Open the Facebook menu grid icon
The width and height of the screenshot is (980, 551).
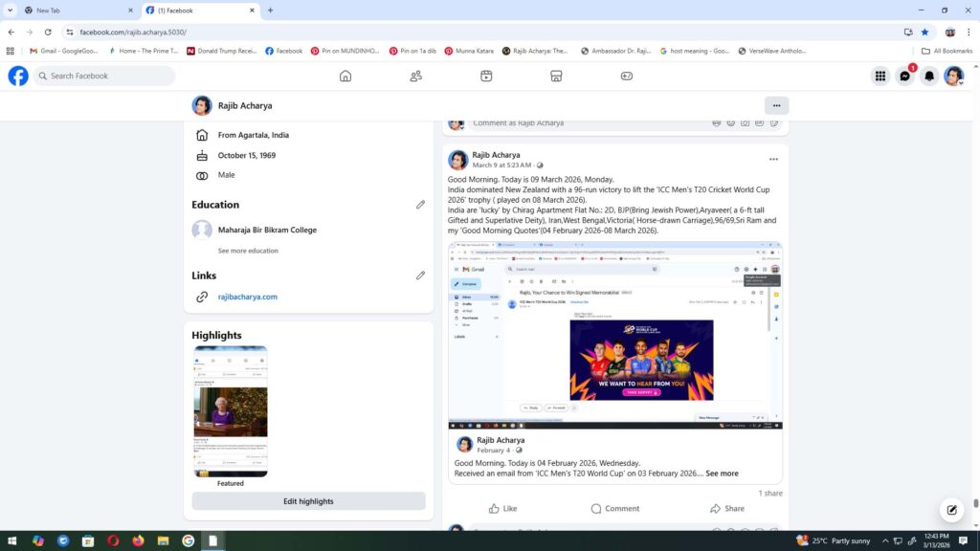pos(880,77)
